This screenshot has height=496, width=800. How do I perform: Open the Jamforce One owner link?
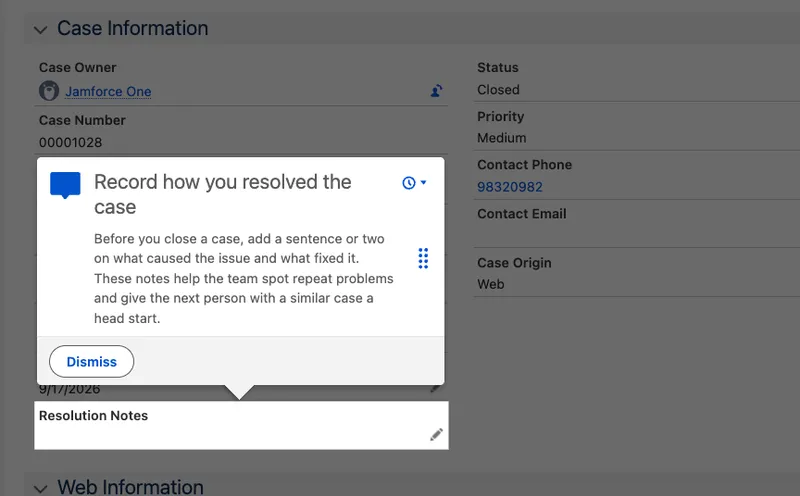[108, 91]
